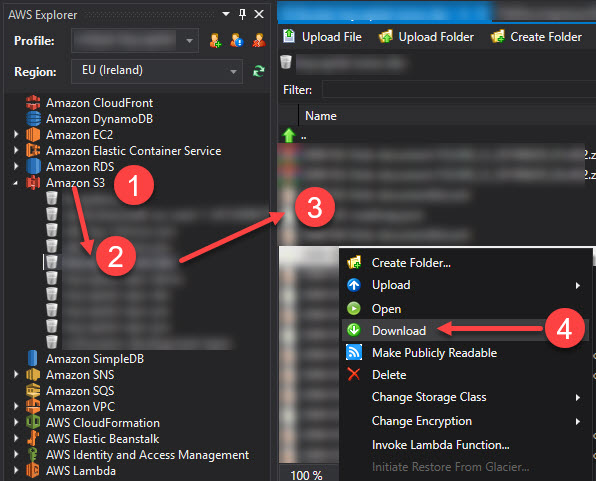The image size is (596, 481).
Task: Click the Upload File toolbar icon
Action: point(289,37)
